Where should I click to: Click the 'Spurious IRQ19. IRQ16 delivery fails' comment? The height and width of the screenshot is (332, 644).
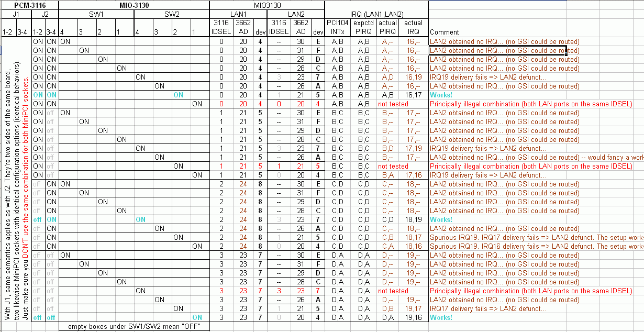(x=537, y=246)
